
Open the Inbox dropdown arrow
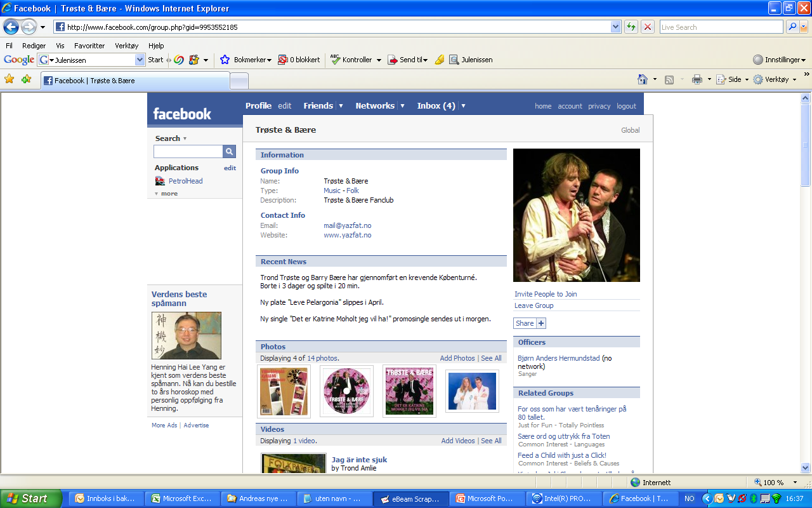(463, 106)
